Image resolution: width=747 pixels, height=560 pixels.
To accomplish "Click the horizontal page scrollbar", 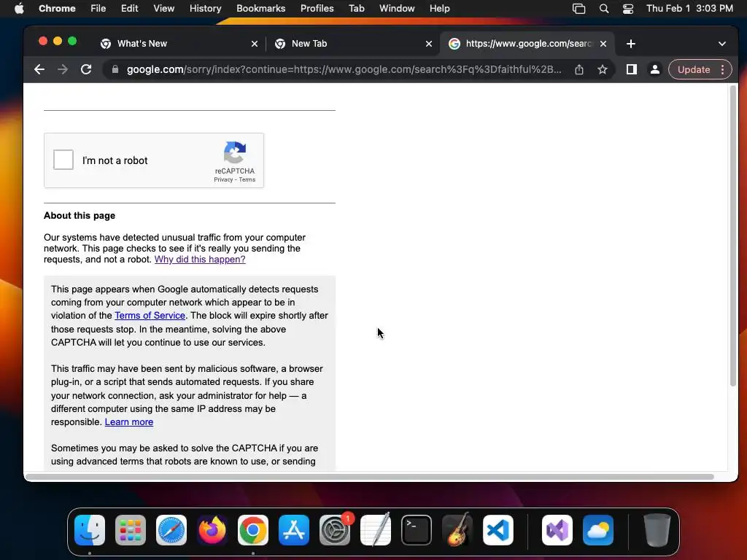I will 370,477.
